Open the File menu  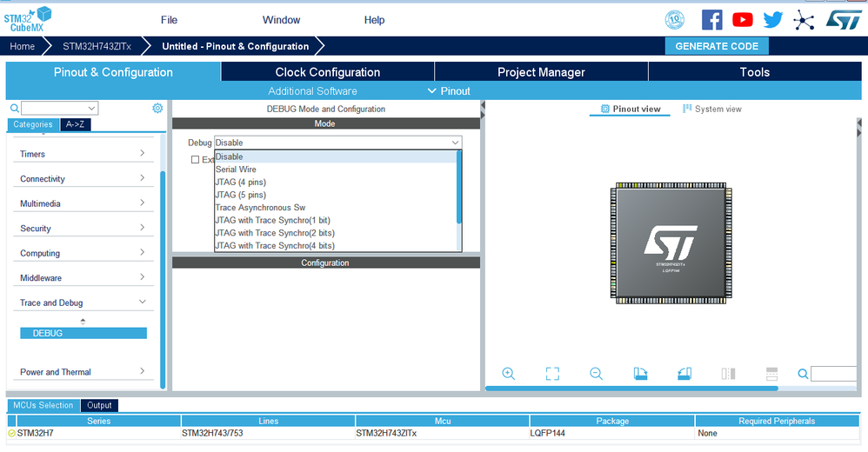point(169,20)
